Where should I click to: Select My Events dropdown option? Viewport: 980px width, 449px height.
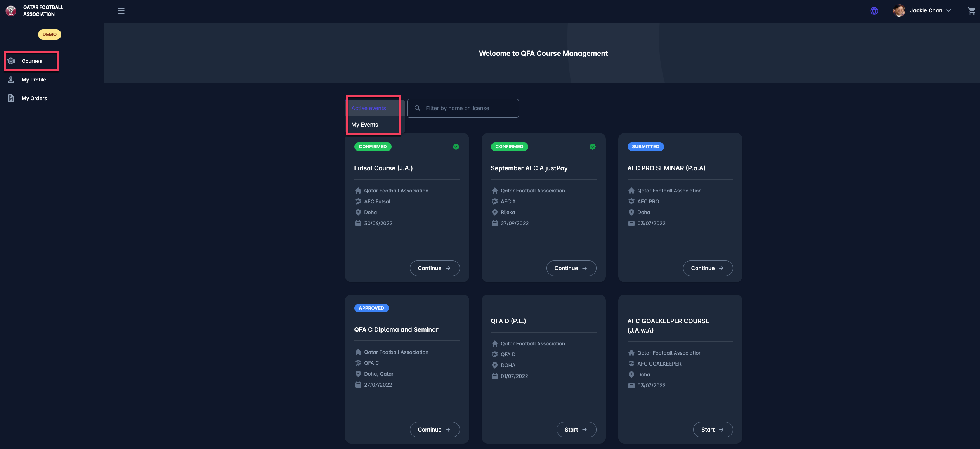pos(365,125)
